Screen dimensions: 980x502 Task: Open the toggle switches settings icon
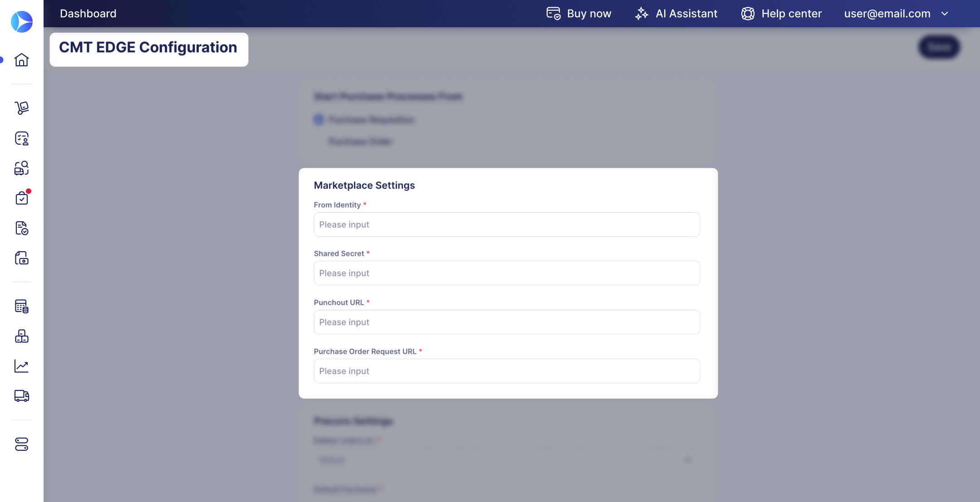(x=21, y=444)
